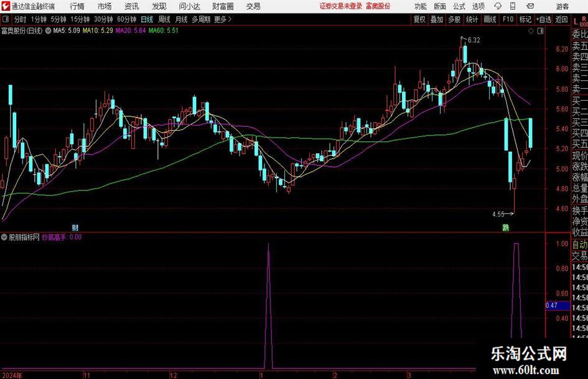Click the highlighted 0.47 axis value
The height and width of the screenshot is (379, 588).
[x=558, y=306]
